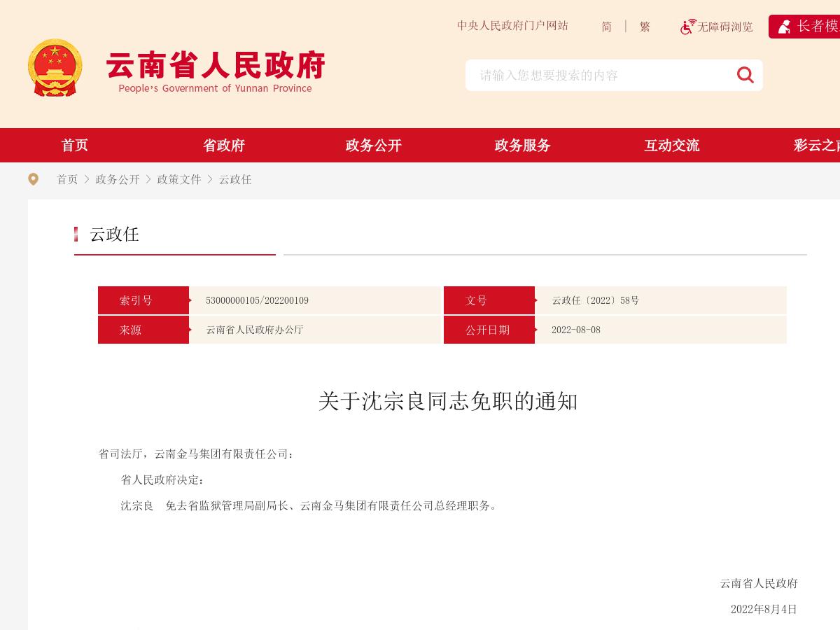
Task: Go to 云政任 in breadcrumb
Action: tap(235, 179)
